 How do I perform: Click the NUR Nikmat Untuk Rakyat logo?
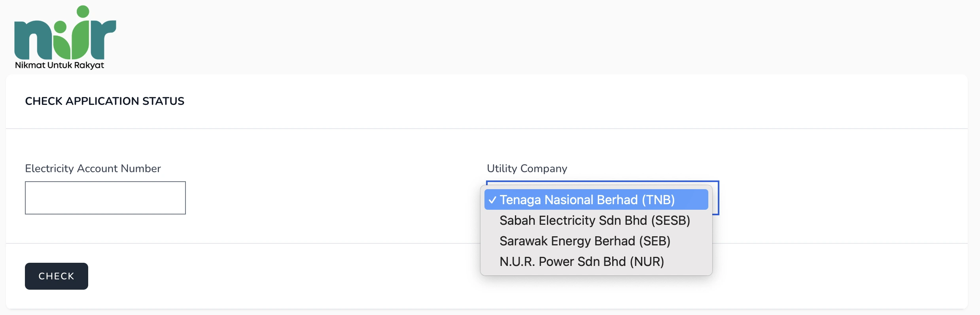point(65,38)
